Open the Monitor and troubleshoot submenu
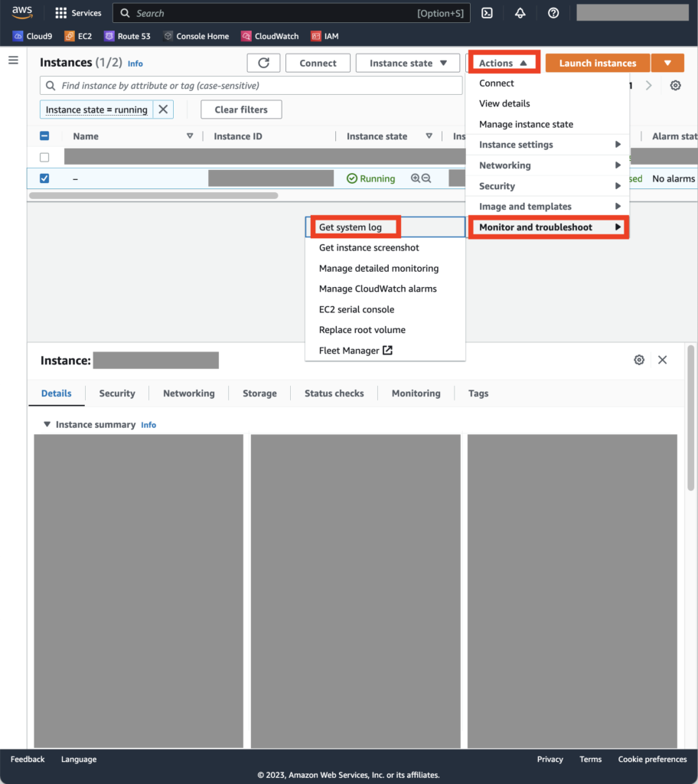Viewport: 698px width, 784px height. 547,227
